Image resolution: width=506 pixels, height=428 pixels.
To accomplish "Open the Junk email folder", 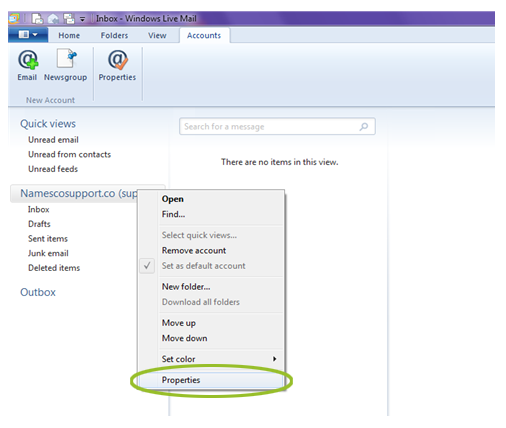I will 48,253.
